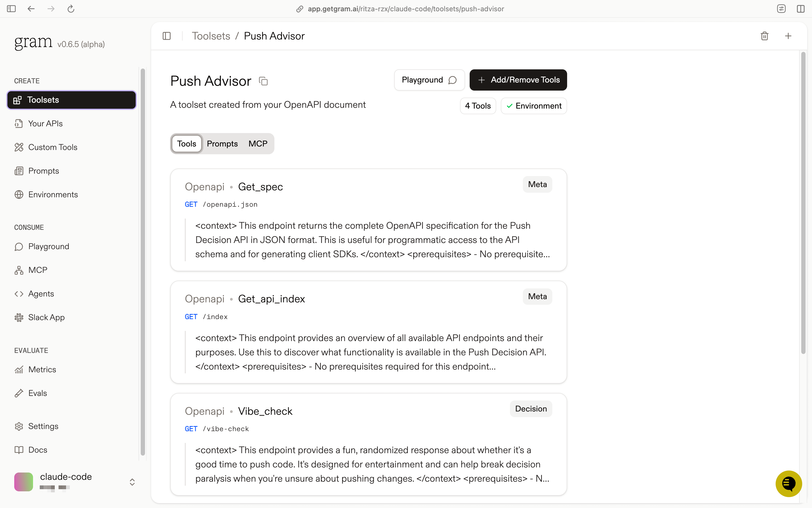Click the 4 Tools badge
This screenshot has width=812, height=508.
[478, 106]
